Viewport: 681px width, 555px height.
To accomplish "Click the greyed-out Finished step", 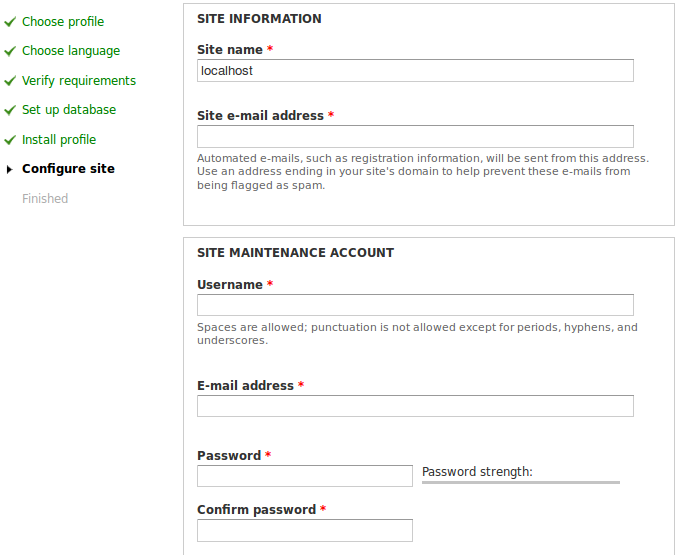I will coord(45,199).
